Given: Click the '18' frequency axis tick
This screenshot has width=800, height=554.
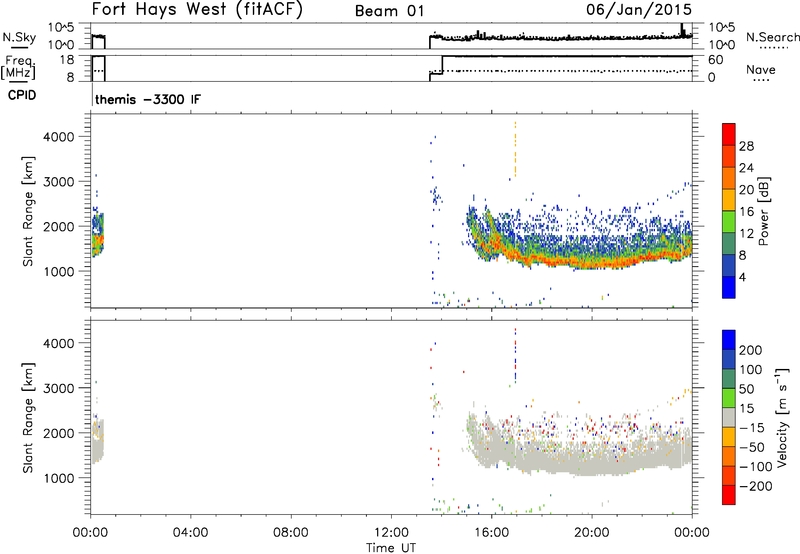Looking at the screenshot, I should (67, 60).
